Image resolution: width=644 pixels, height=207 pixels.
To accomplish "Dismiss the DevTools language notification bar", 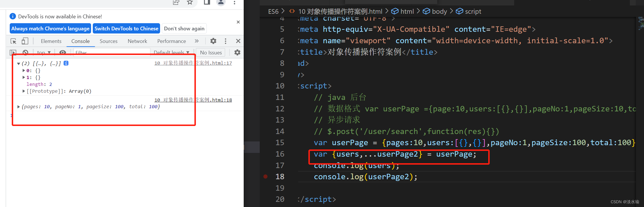I will (x=238, y=22).
